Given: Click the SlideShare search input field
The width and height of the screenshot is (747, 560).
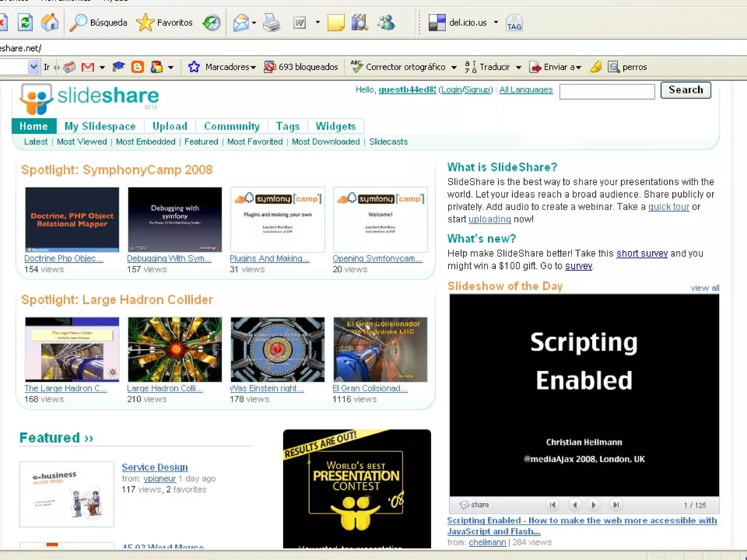Looking at the screenshot, I should 607,92.
